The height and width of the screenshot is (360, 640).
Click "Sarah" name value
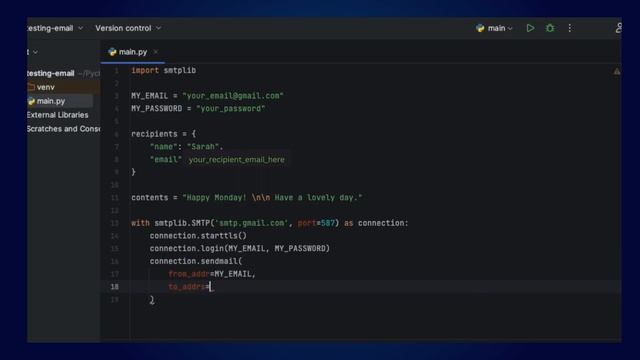pos(203,147)
